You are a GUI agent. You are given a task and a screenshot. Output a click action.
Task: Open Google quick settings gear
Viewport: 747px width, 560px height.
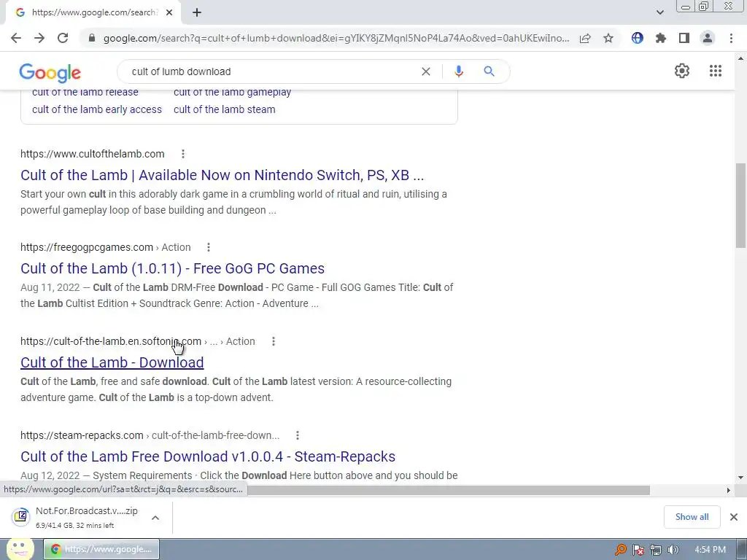click(682, 71)
